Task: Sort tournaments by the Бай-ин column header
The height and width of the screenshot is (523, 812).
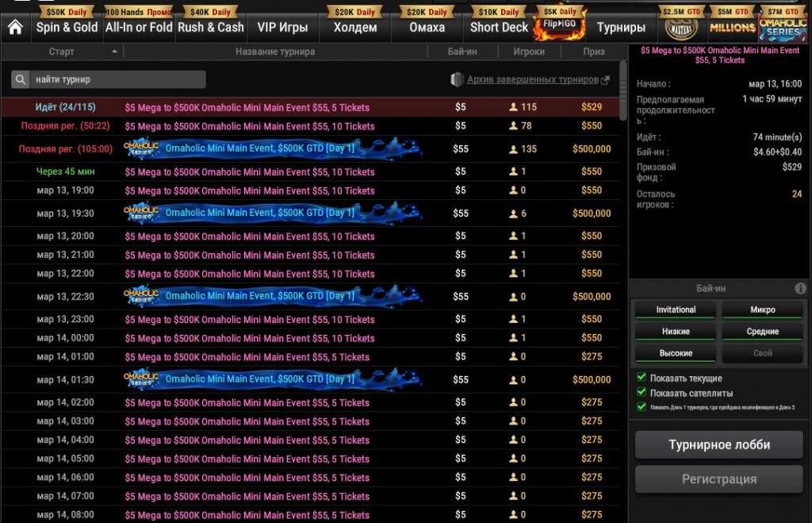Action: click(x=461, y=52)
